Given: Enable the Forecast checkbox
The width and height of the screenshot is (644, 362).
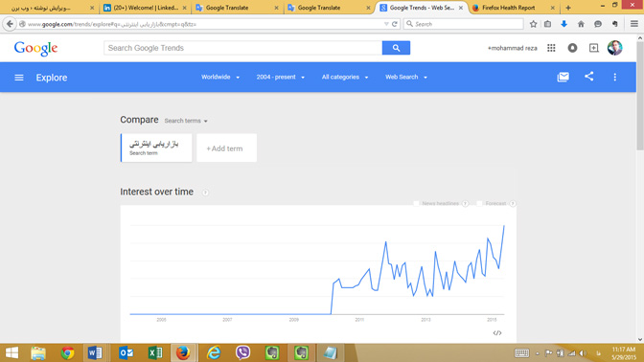Looking at the screenshot, I should click(x=479, y=204).
